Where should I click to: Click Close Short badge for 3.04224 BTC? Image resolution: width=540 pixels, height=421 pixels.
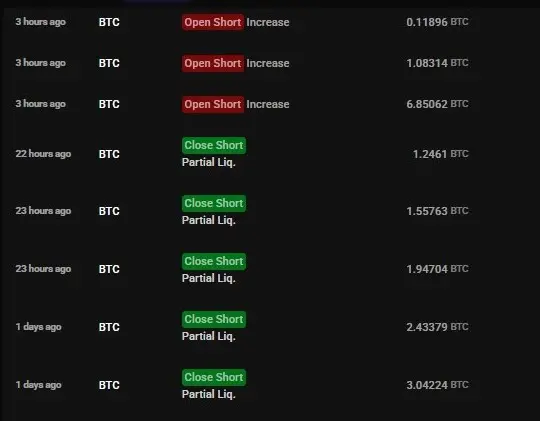tap(214, 377)
